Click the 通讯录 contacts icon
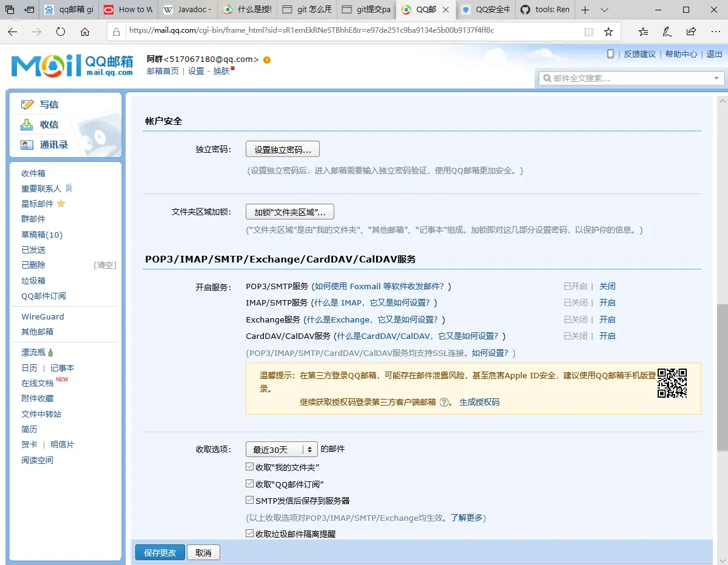Image resolution: width=728 pixels, height=565 pixels. tap(27, 145)
